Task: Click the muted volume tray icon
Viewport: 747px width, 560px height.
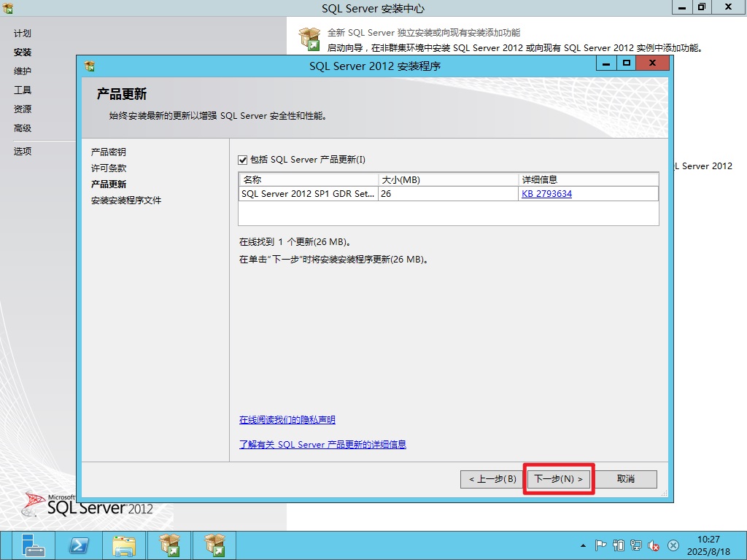Action: tap(654, 545)
